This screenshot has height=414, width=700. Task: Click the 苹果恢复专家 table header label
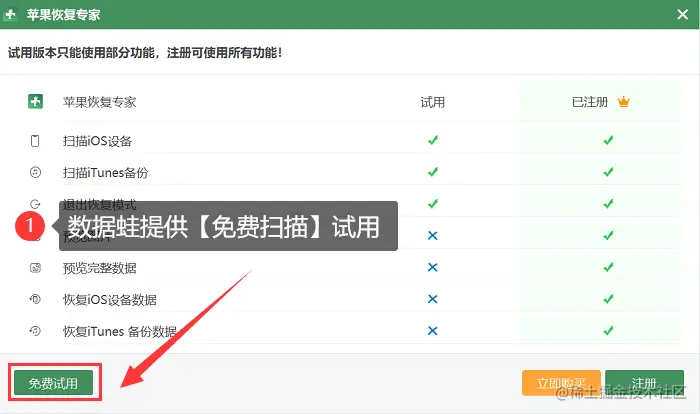point(100,102)
